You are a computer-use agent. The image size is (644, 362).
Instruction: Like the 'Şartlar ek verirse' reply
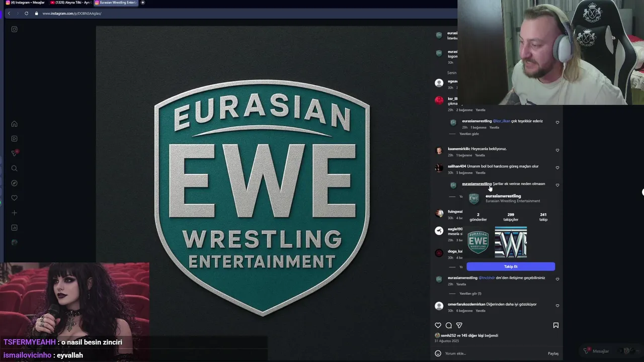[557, 185]
